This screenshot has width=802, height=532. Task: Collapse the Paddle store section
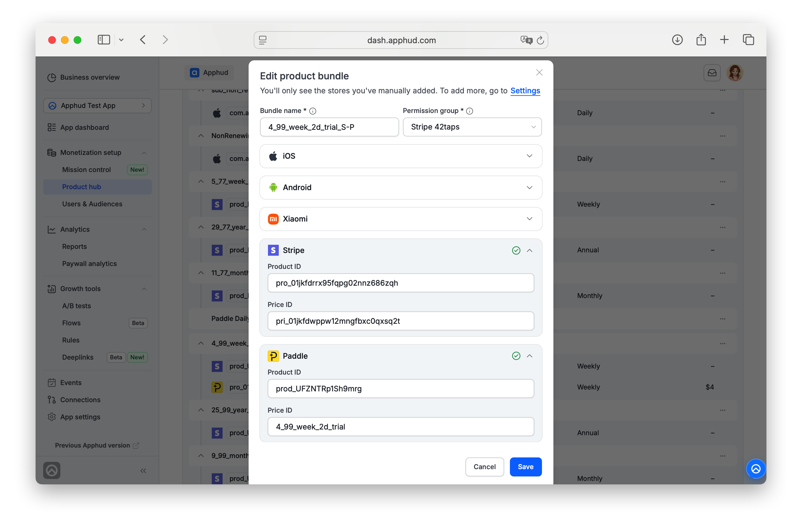[529, 356]
